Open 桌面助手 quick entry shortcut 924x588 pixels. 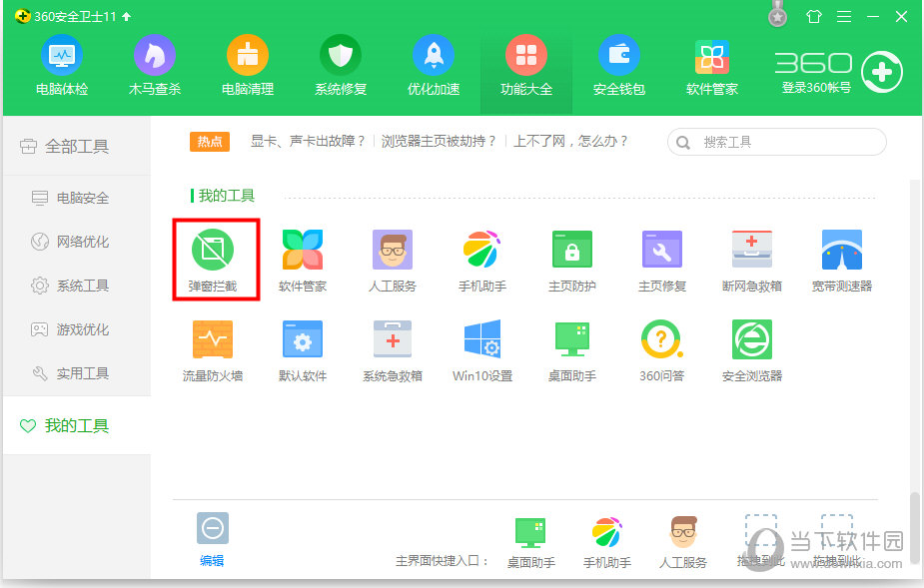pos(531,543)
